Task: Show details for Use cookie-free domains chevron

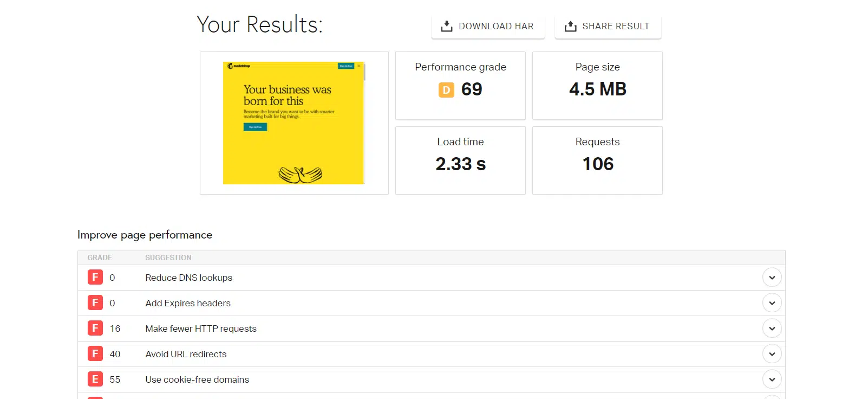Action: [772, 379]
